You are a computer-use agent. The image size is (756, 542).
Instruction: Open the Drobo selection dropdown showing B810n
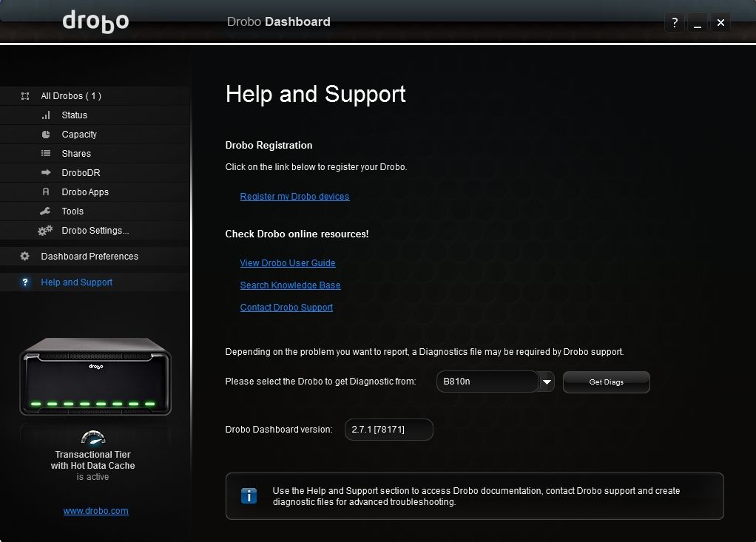click(488, 382)
